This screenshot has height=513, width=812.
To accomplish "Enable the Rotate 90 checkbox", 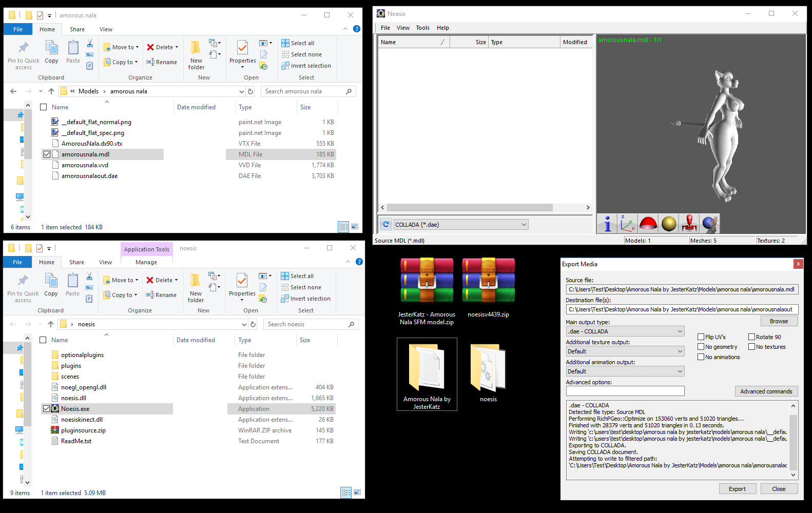I will (751, 337).
